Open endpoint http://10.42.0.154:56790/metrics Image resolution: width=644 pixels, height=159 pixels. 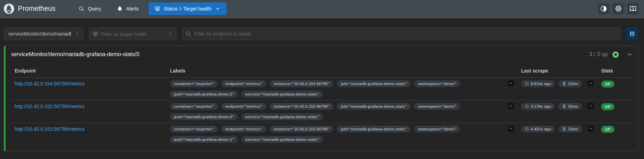point(49,84)
